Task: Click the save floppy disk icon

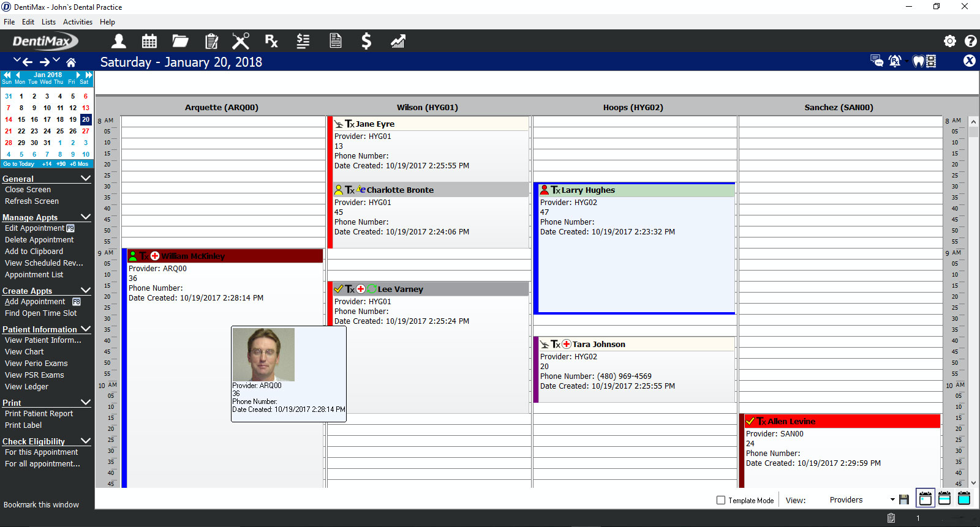Action: tap(904, 499)
